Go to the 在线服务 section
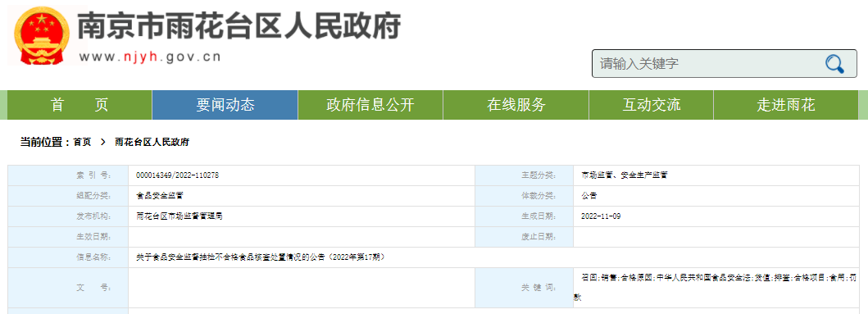Image resolution: width=868 pixels, height=314 pixels. tap(516, 105)
